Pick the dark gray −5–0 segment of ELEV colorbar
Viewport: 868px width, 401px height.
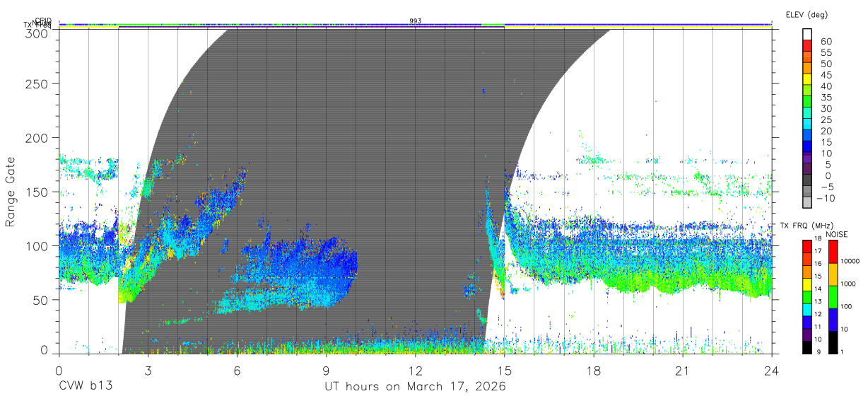pyautogui.click(x=808, y=181)
